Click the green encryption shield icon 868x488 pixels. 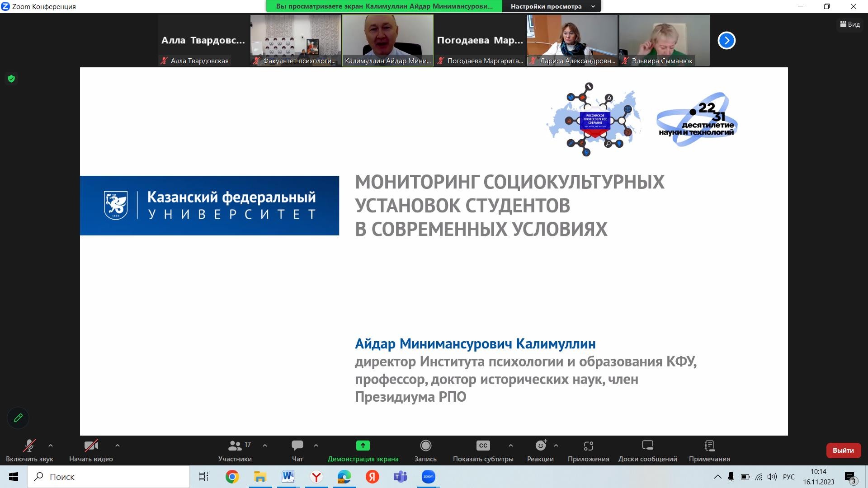pos(11,79)
